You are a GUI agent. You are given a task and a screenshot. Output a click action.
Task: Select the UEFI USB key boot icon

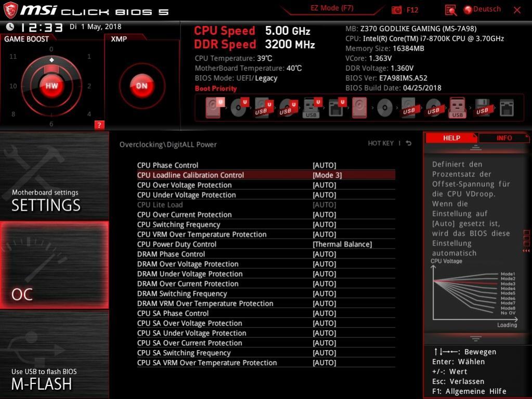click(x=312, y=108)
